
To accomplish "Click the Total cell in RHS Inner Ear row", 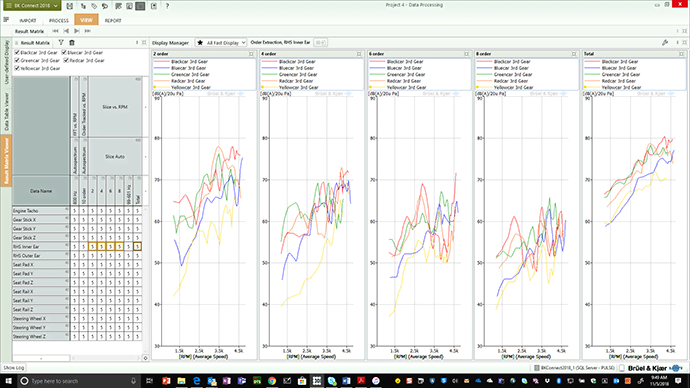I will [x=137, y=247].
